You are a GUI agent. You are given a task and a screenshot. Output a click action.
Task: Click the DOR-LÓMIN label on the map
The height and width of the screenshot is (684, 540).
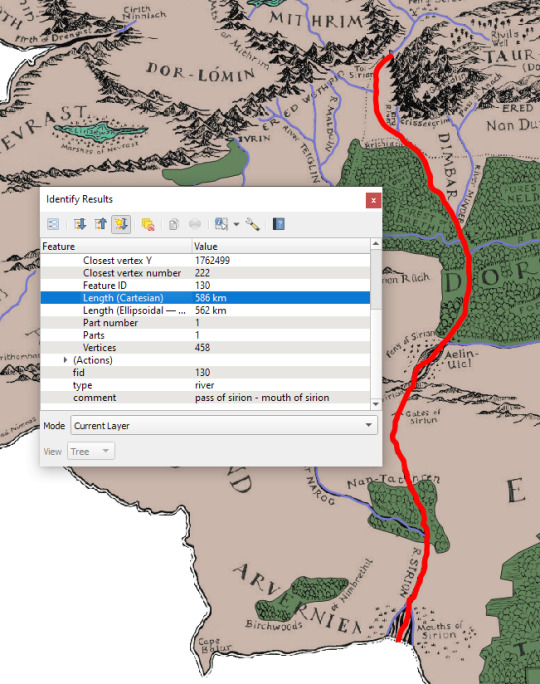(200, 73)
